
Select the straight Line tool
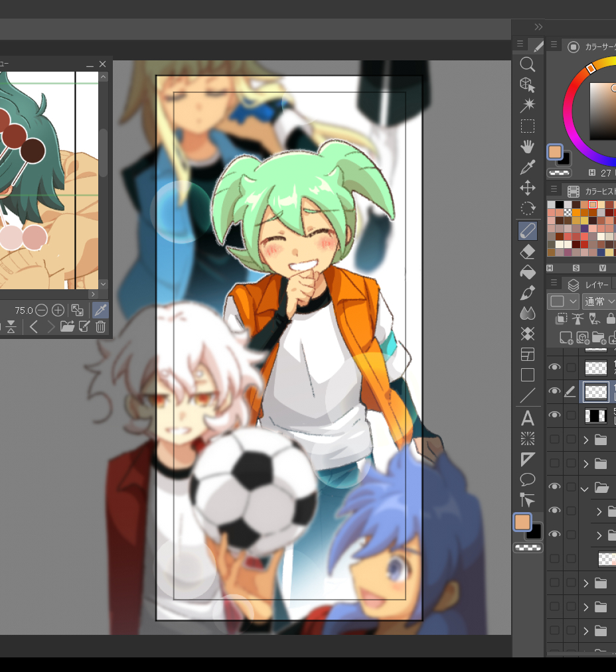(x=527, y=395)
